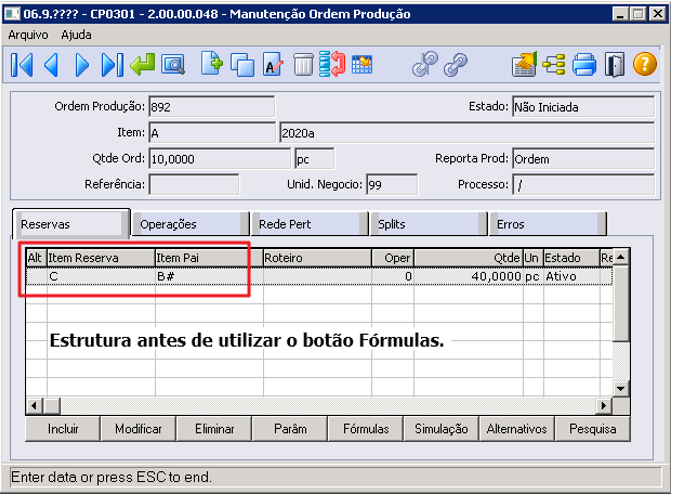Click the Eliminar button
The width and height of the screenshot is (674, 495).
click(214, 429)
